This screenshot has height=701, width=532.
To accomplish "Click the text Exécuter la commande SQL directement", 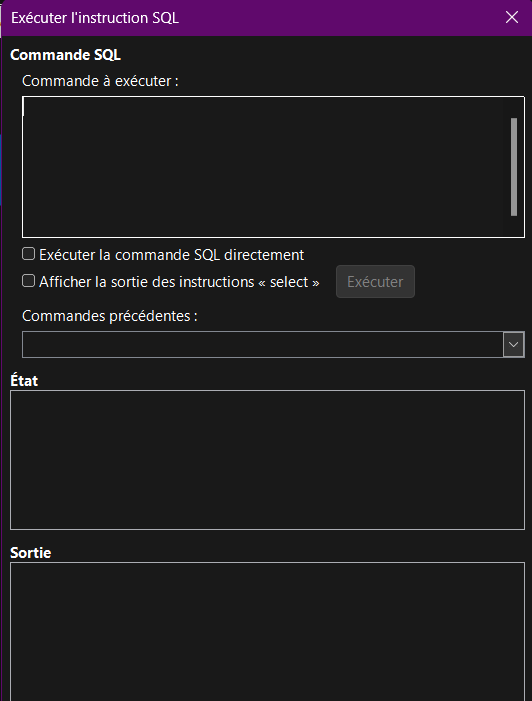I will click(172, 255).
